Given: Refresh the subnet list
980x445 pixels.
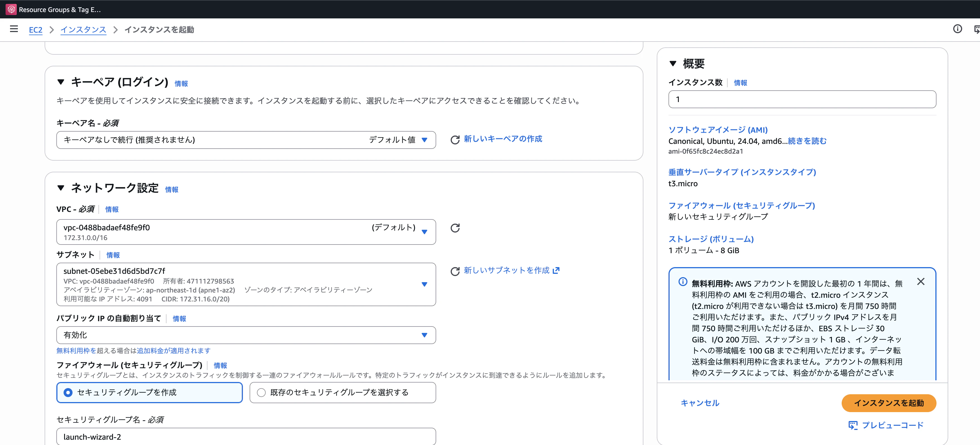Looking at the screenshot, I should point(455,272).
